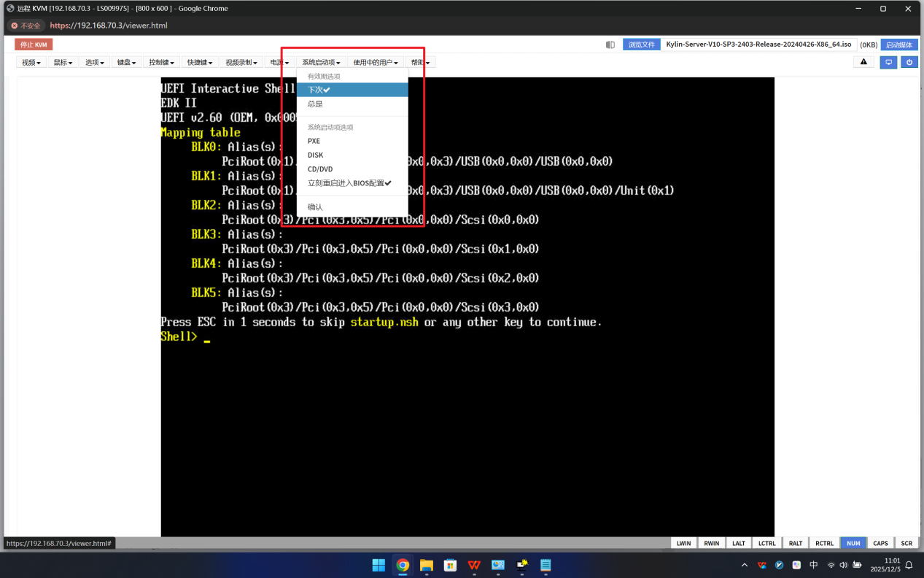Click the blue monitor display icon button
Image resolution: width=924 pixels, height=578 pixels.
pyautogui.click(x=888, y=62)
